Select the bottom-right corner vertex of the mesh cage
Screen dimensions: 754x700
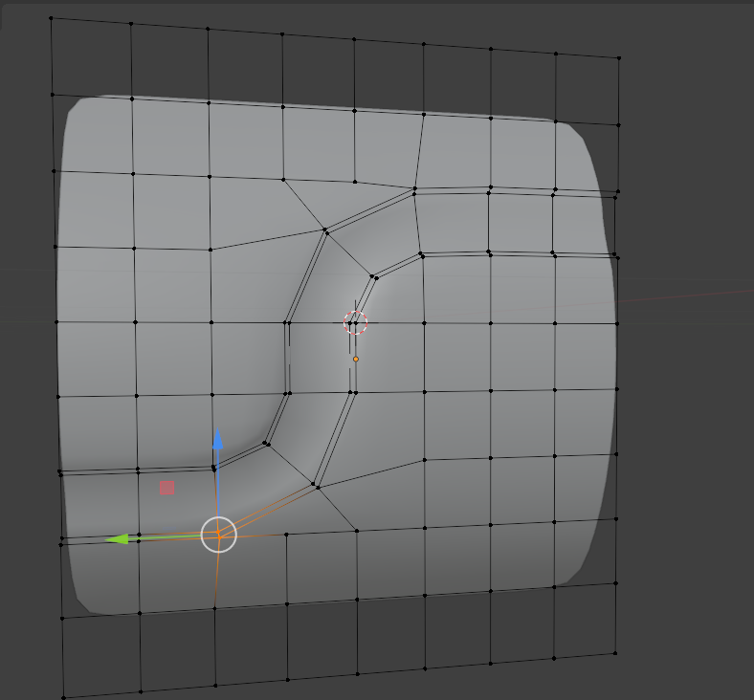pos(615,653)
